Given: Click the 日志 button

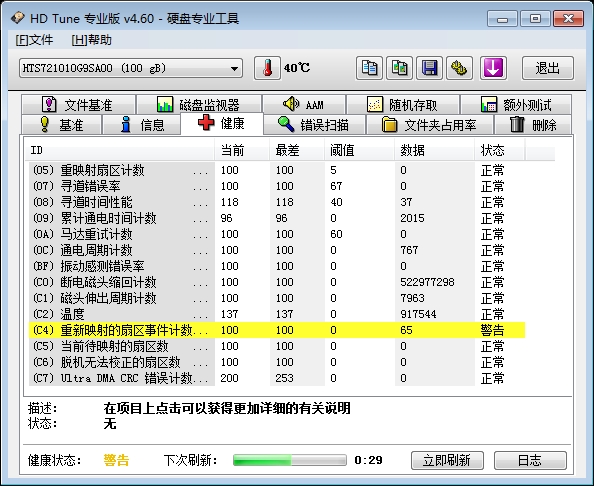Looking at the screenshot, I should point(530,460).
